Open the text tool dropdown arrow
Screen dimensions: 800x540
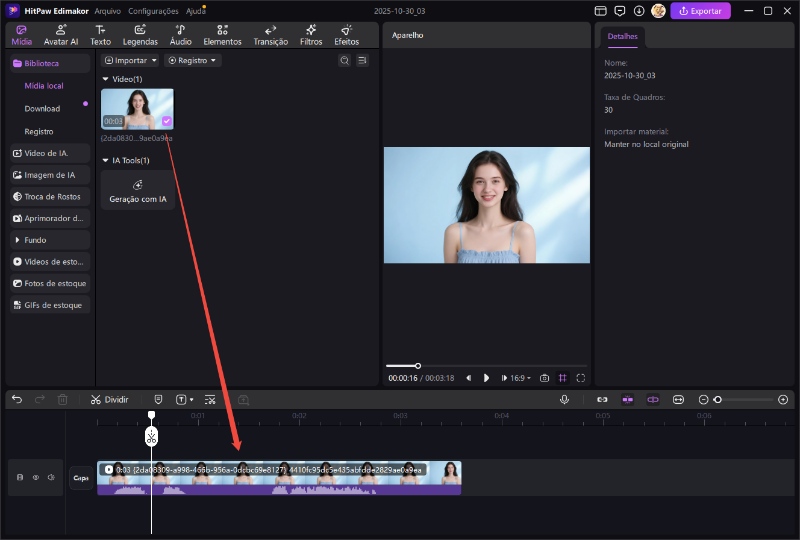pyautogui.click(x=192, y=400)
